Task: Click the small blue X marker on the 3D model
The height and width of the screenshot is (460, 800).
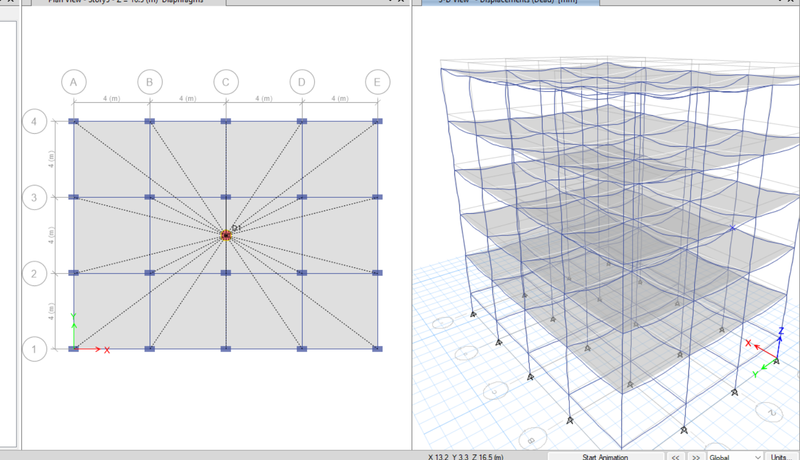Action: coord(733,228)
